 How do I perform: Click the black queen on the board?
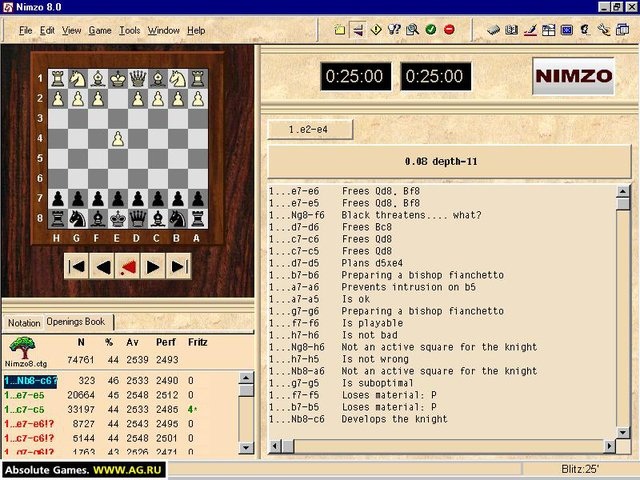click(x=138, y=219)
